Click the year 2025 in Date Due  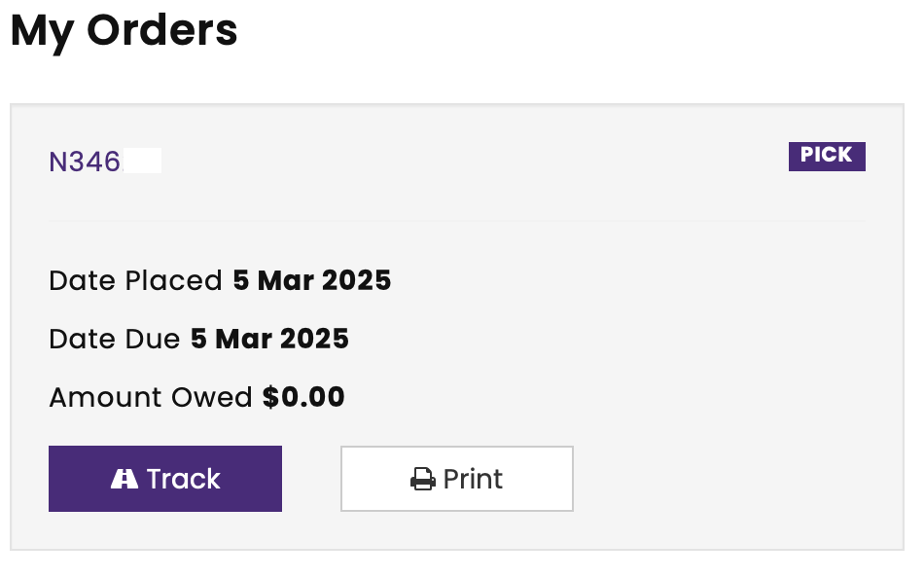coord(314,339)
